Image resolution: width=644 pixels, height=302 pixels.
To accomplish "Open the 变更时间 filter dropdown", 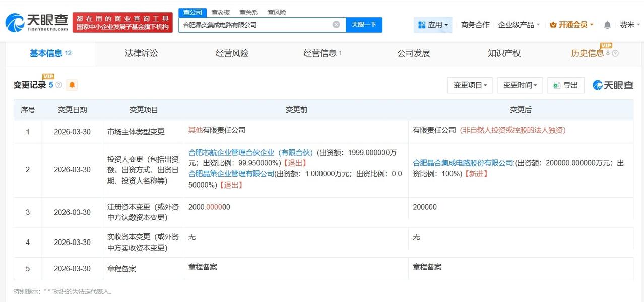I will (520, 85).
